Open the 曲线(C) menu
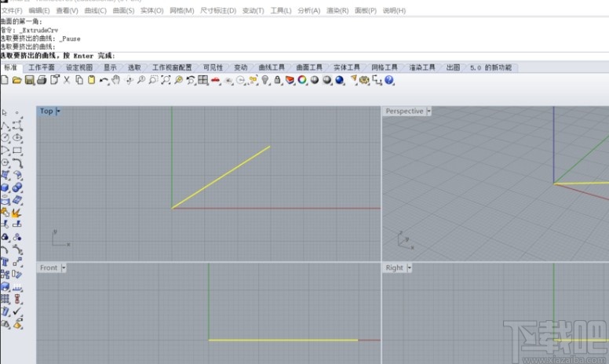Screen dimensions: 609x364 pyautogui.click(x=95, y=10)
